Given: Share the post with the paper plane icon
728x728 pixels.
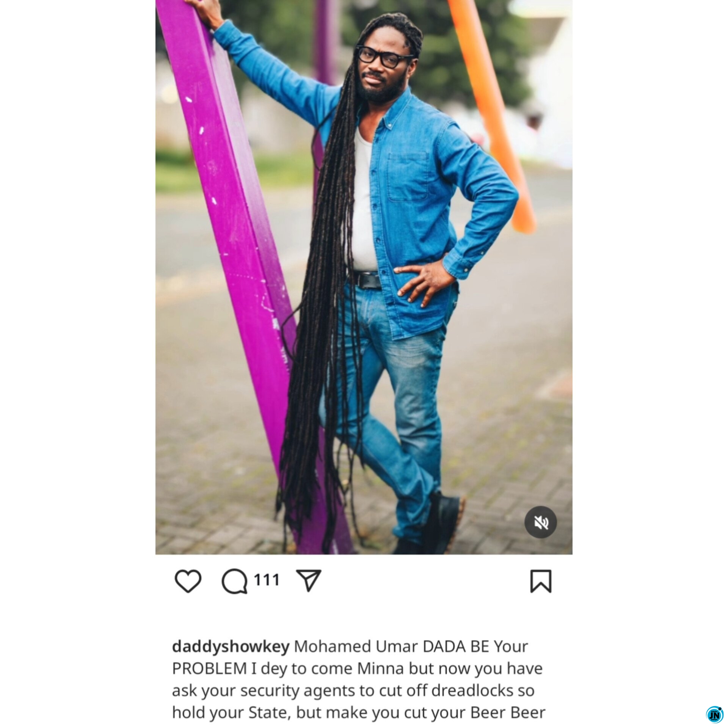Looking at the screenshot, I should (x=309, y=580).
